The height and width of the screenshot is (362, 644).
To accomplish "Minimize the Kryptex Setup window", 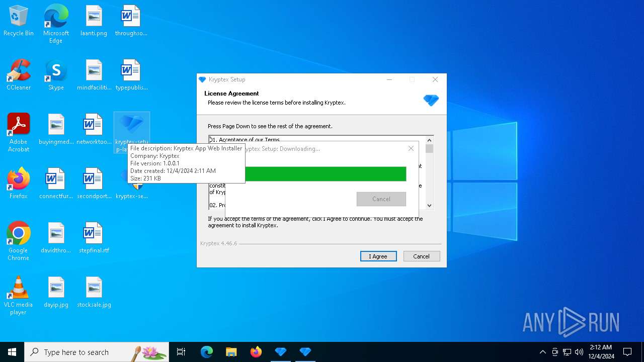I will pyautogui.click(x=389, y=79).
